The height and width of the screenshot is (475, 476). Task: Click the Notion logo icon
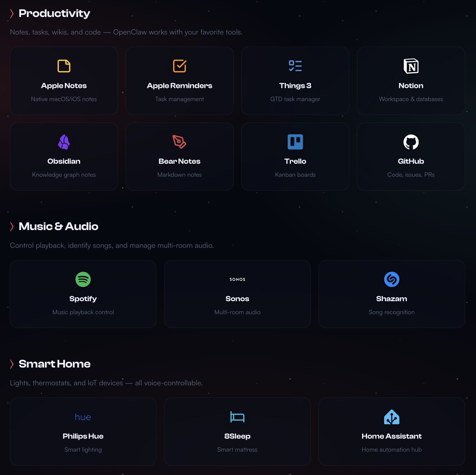pos(411,66)
